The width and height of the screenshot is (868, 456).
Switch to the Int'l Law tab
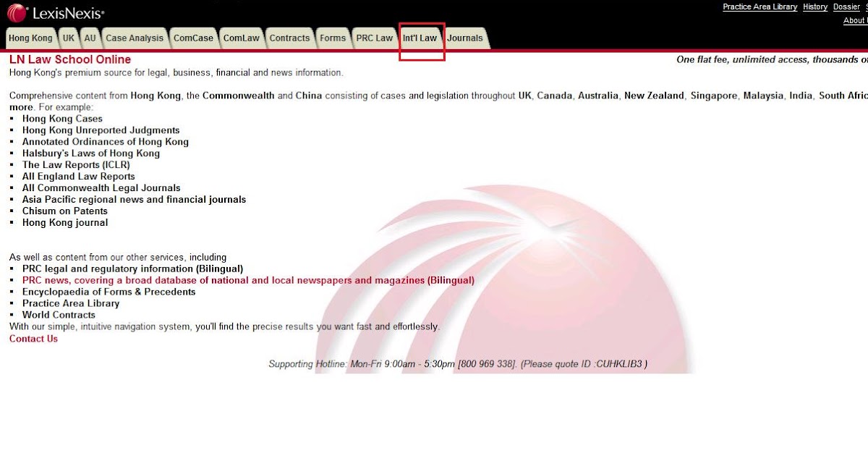pyautogui.click(x=420, y=38)
